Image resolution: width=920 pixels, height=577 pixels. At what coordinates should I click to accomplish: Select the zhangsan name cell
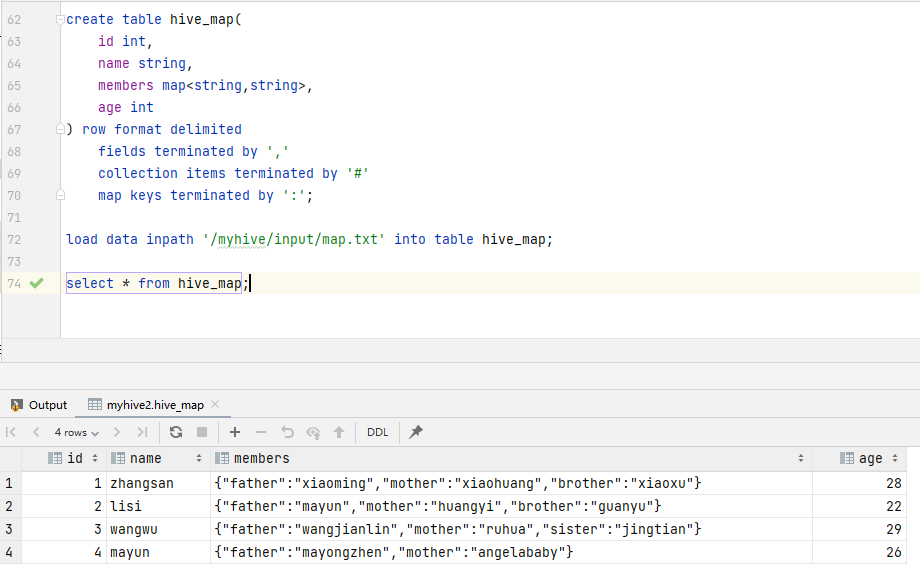pyautogui.click(x=158, y=483)
